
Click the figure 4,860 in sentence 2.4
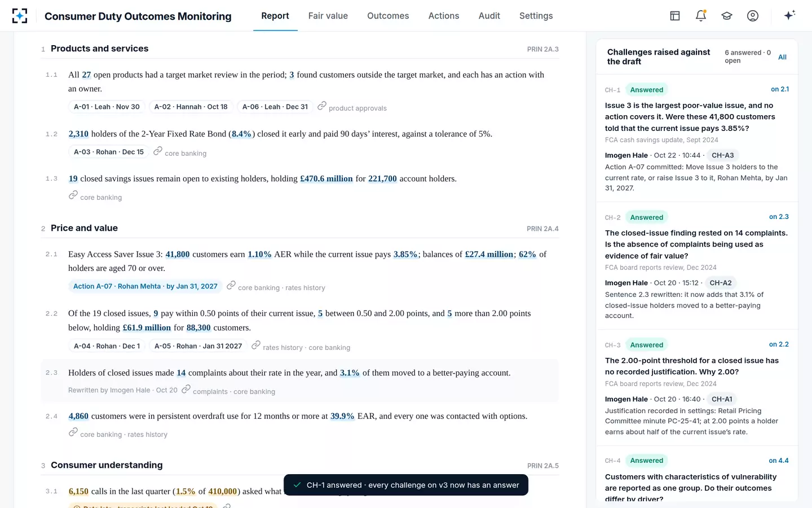(x=78, y=416)
